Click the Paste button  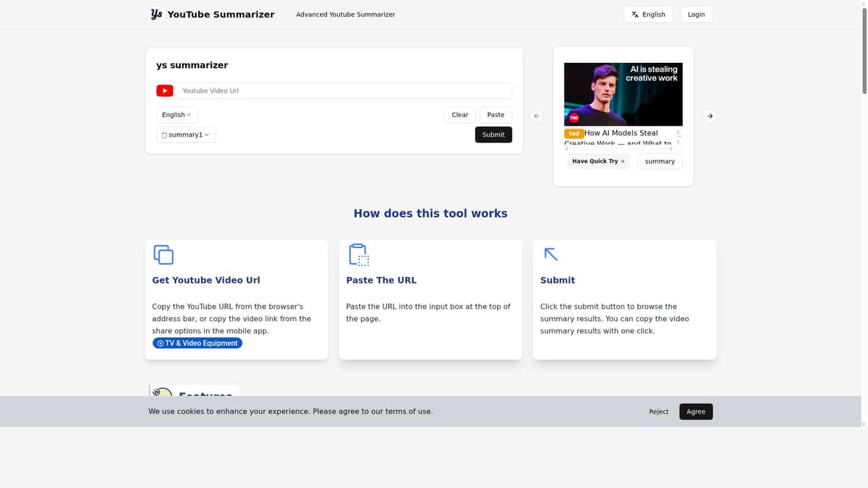495,115
